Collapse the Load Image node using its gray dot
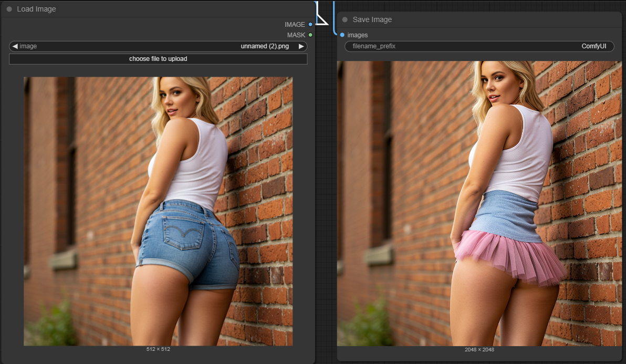This screenshot has width=626, height=364. 9,9
